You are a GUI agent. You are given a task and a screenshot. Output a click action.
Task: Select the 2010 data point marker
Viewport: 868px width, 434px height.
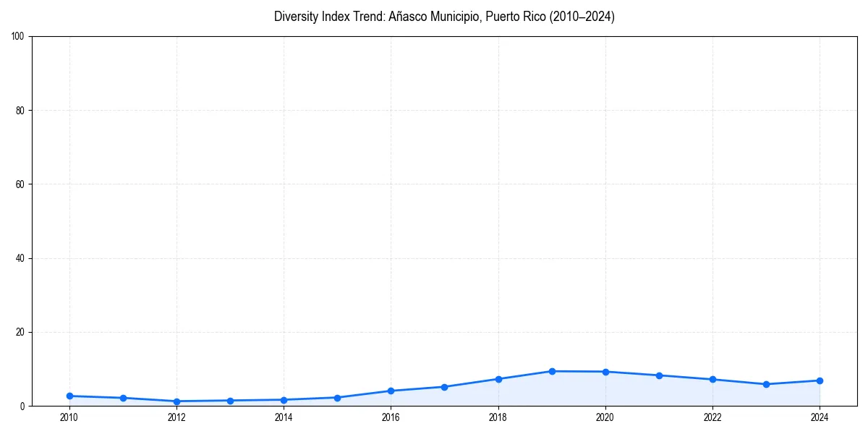[69, 396]
